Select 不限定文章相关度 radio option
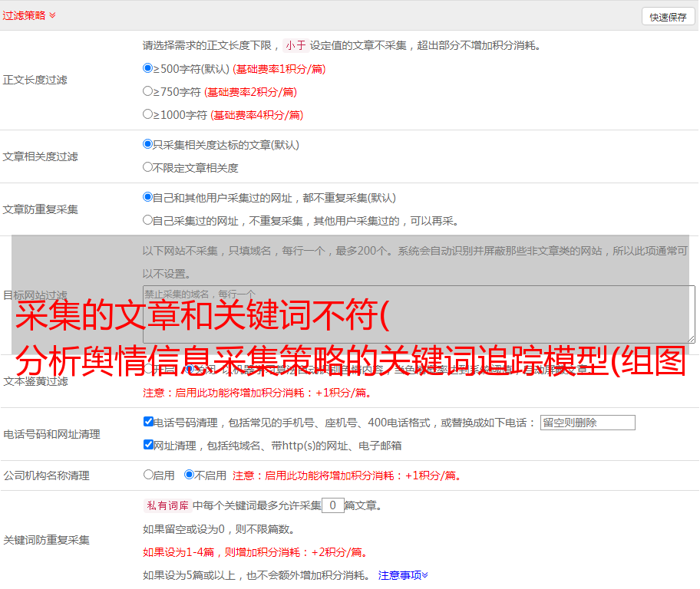 (148, 167)
